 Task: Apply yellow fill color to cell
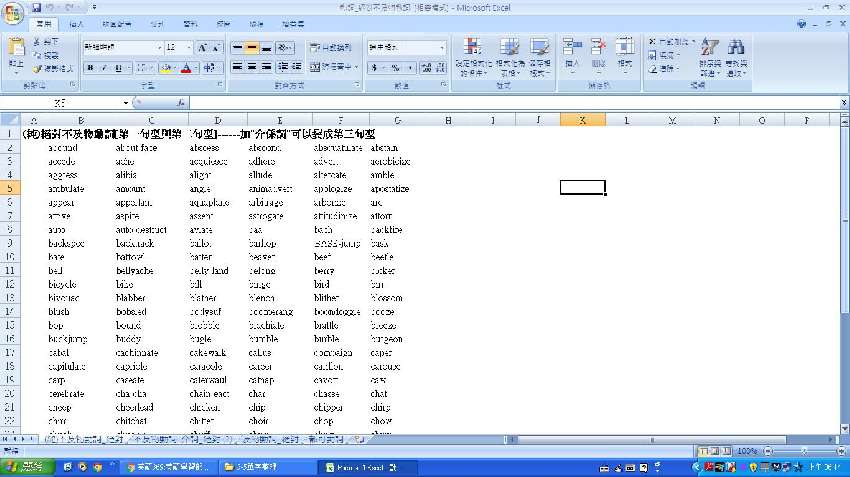tap(166, 68)
